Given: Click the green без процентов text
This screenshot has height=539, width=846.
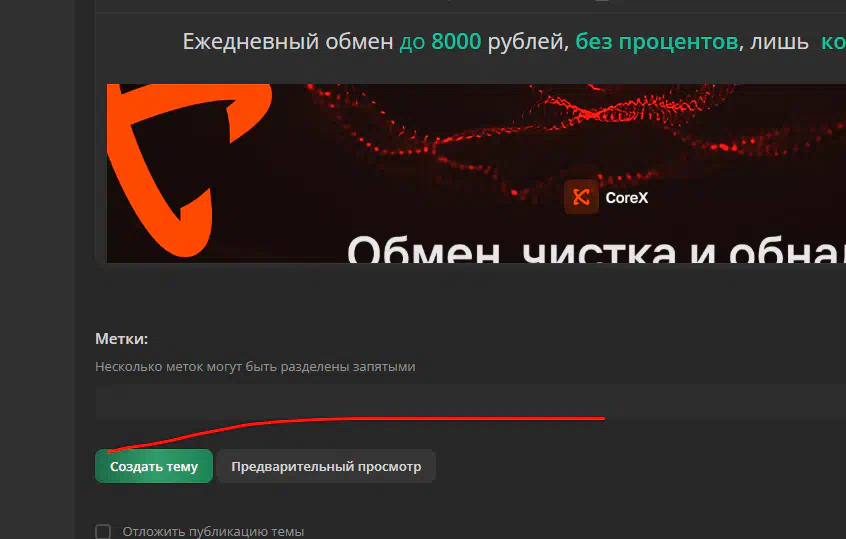Looking at the screenshot, I should (x=657, y=42).
